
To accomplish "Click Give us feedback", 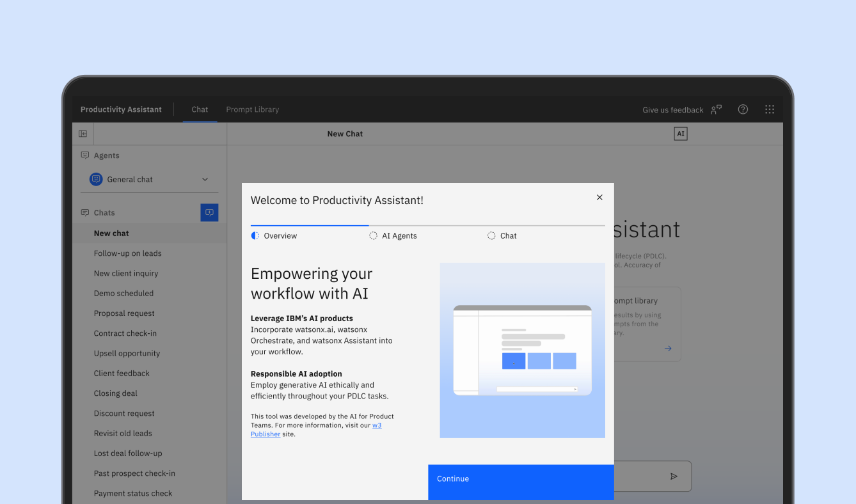I will pos(673,110).
